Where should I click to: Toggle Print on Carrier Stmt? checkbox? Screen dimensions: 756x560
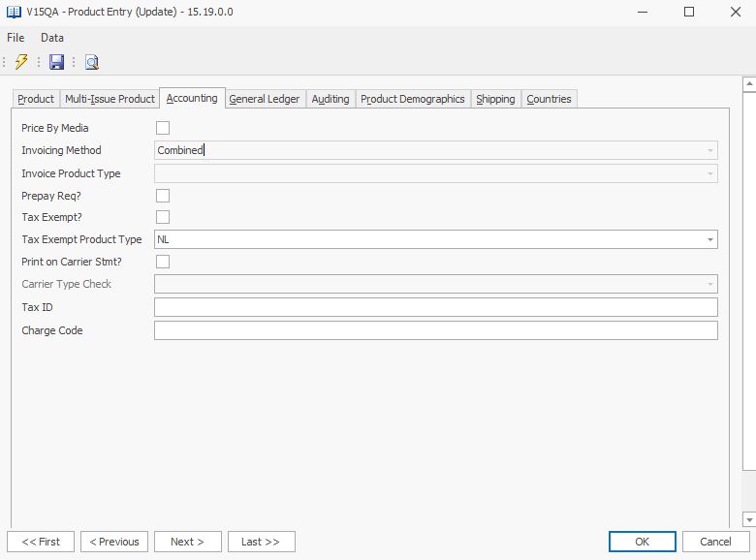163,262
